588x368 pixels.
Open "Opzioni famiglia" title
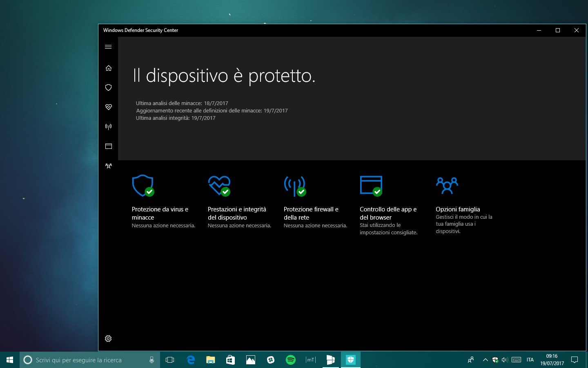(458, 209)
